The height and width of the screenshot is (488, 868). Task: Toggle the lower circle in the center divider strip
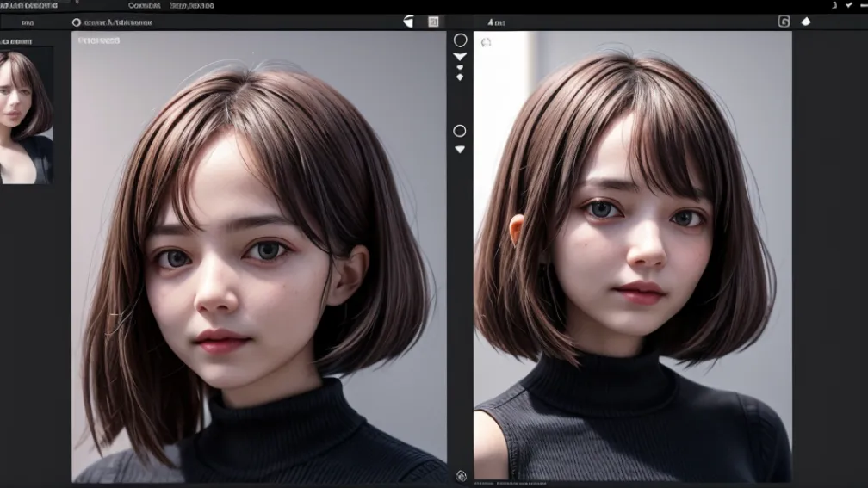(x=460, y=131)
